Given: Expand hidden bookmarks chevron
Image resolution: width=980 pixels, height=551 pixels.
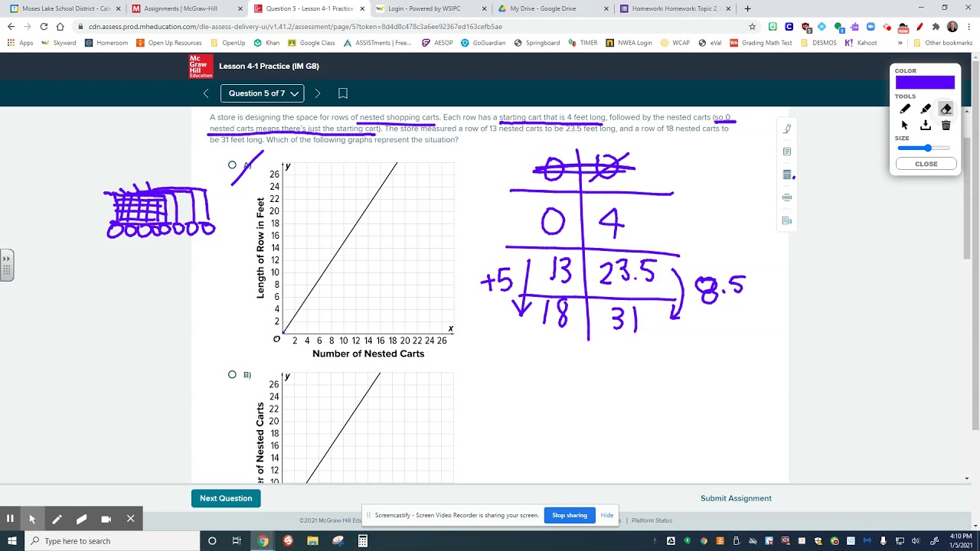Looking at the screenshot, I should (x=900, y=43).
